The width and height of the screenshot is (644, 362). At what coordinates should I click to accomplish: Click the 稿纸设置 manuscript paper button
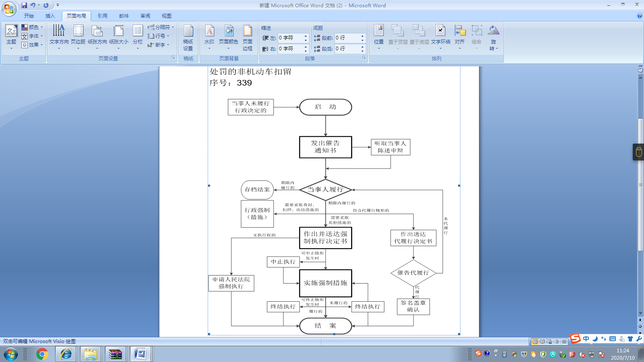pos(188,38)
